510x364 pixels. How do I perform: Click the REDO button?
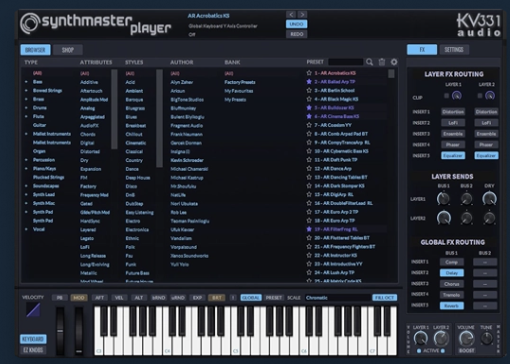point(297,34)
